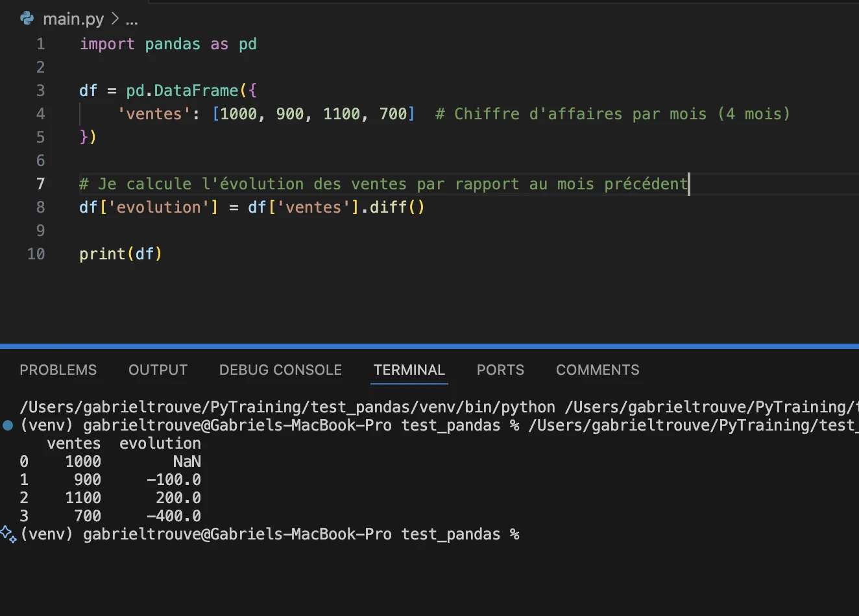
Task: Click the DataFrame keyword on line 3
Action: [x=196, y=91]
